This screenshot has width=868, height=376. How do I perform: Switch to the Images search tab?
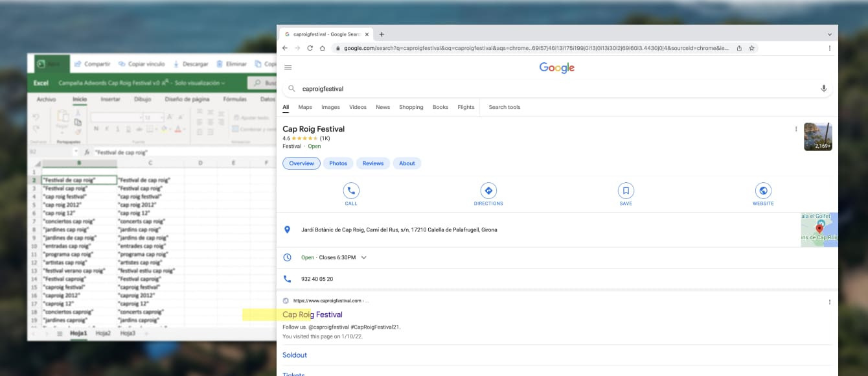coord(330,108)
